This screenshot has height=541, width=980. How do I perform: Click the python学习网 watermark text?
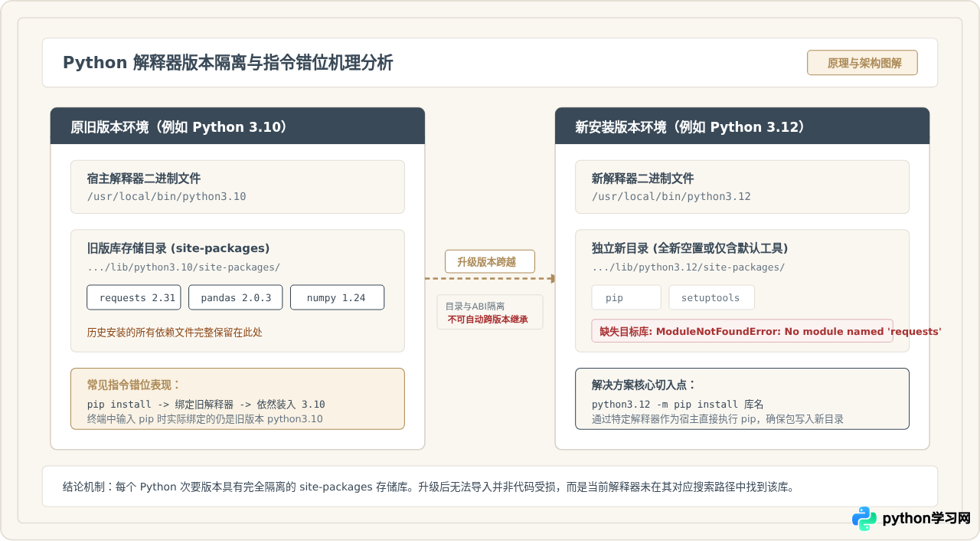[926, 519]
